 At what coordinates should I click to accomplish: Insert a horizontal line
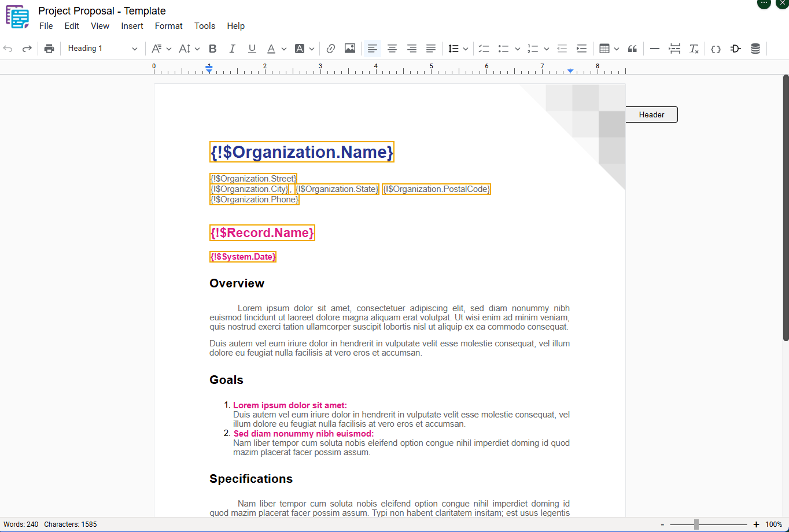655,49
